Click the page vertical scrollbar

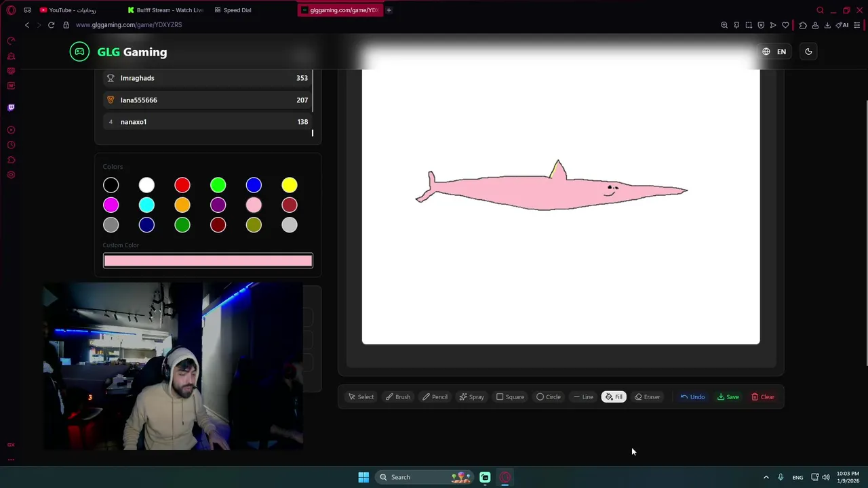pos(866,234)
